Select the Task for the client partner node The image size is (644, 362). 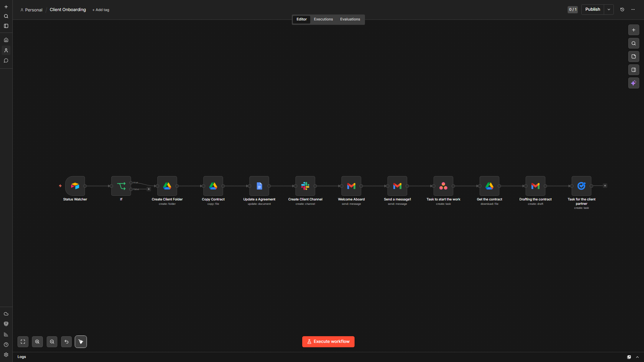pyautogui.click(x=581, y=186)
